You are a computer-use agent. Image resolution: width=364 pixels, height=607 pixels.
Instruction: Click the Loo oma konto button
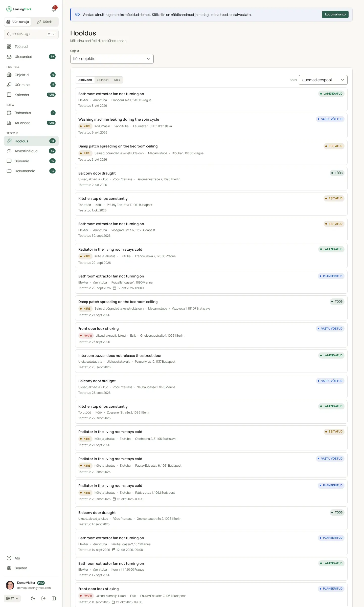click(335, 14)
